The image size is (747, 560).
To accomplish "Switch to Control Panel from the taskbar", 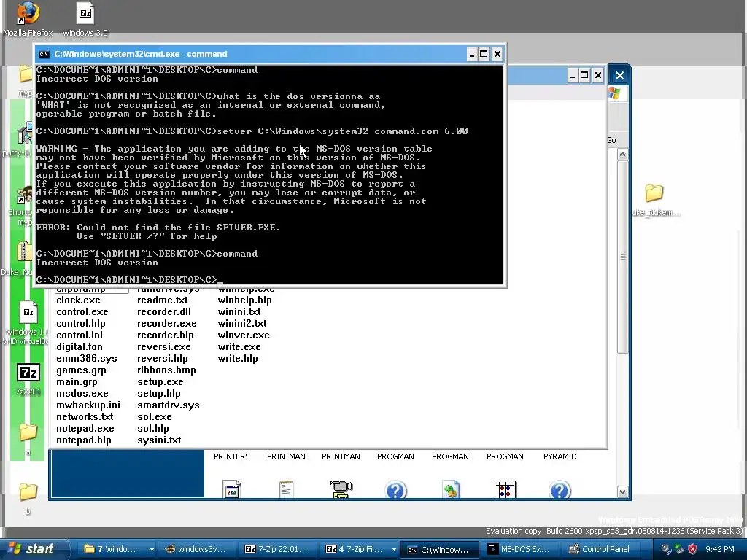I will point(600,549).
